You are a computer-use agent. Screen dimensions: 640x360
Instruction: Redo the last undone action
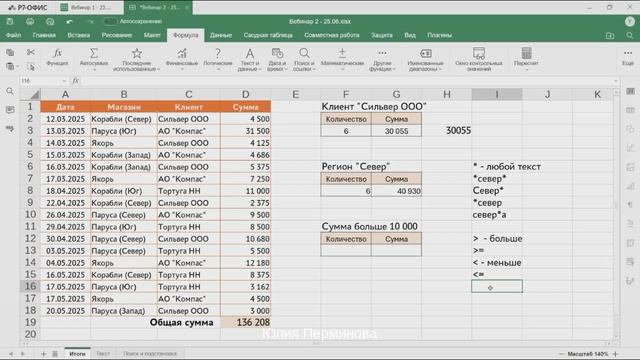(90, 21)
